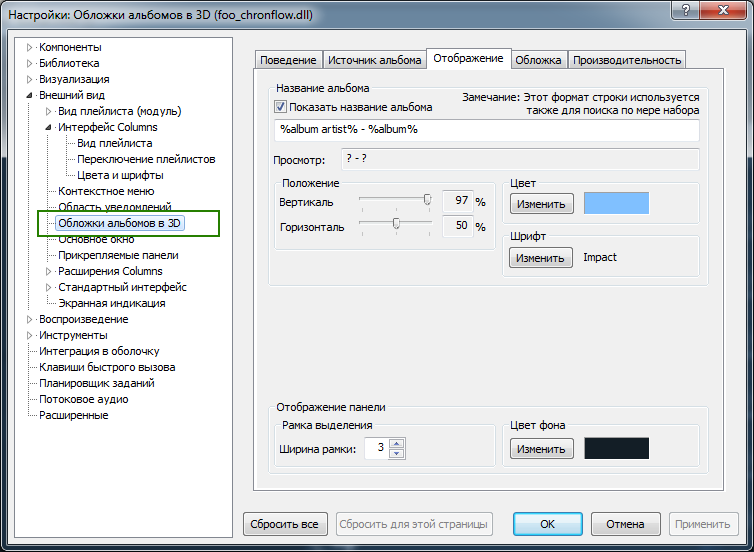The height and width of the screenshot is (552, 754).
Task: Select Планировщик заданий tree item
Action: (97, 383)
